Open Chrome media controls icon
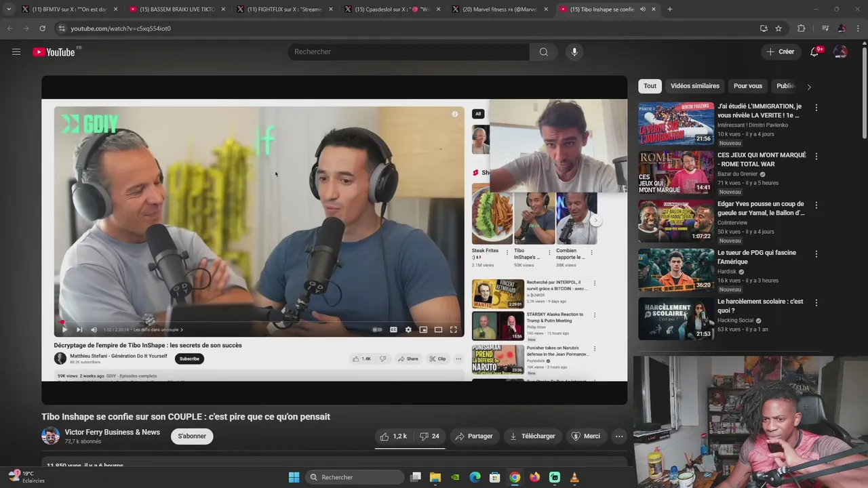The image size is (868, 488). point(825,28)
